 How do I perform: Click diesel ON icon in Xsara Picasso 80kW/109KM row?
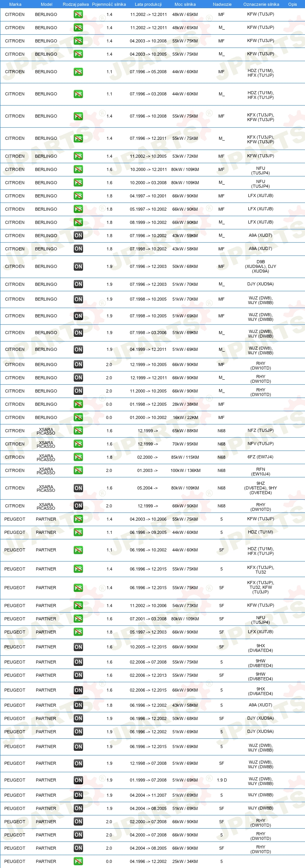pos(78,488)
